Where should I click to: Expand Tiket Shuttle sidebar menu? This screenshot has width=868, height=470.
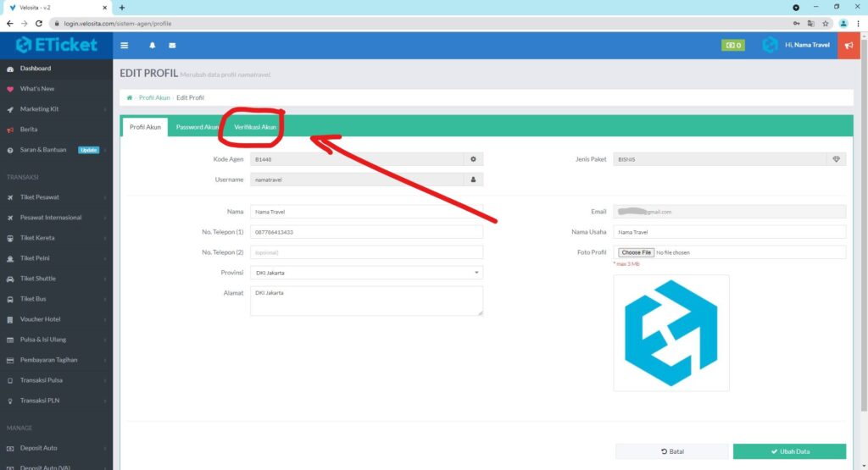pyautogui.click(x=56, y=279)
